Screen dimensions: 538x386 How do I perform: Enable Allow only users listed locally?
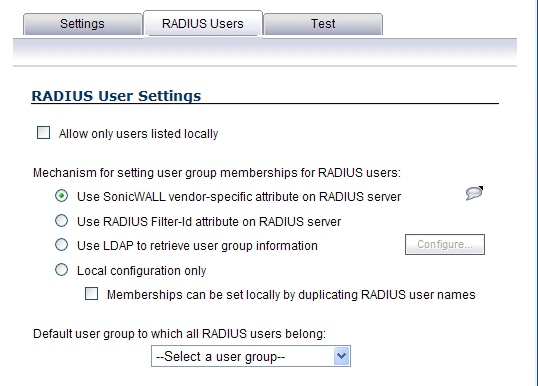coord(43,133)
